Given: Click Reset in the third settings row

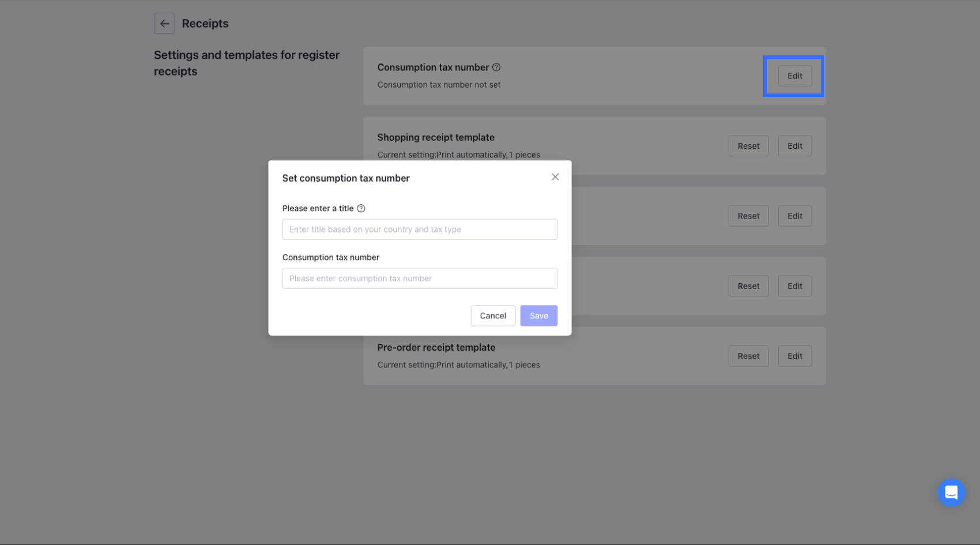Looking at the screenshot, I should [748, 216].
